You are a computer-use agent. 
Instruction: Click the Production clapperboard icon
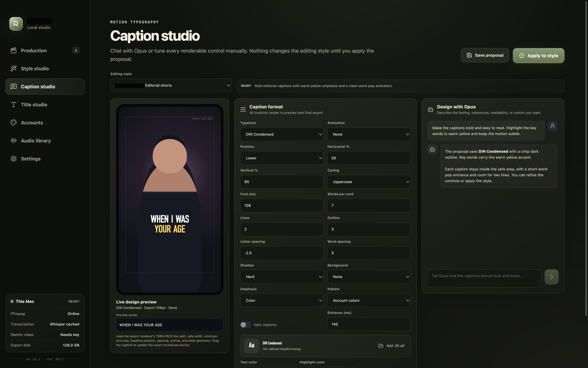tap(14, 50)
